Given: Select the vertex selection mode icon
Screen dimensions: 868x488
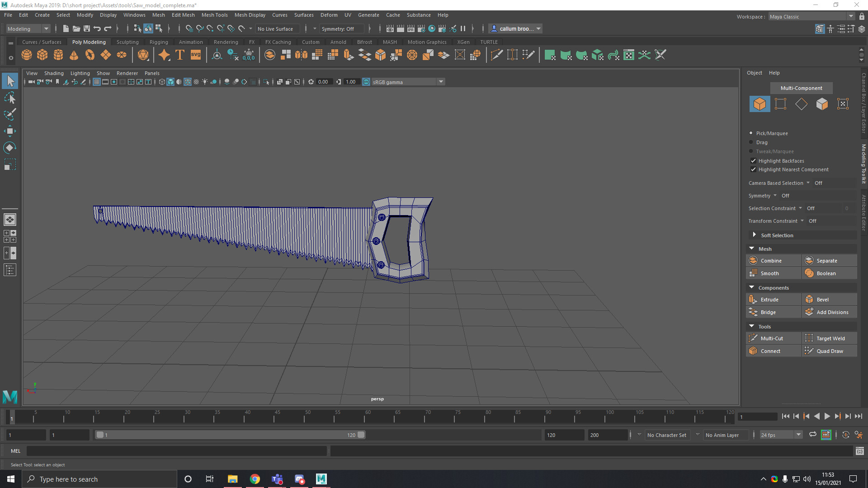Looking at the screenshot, I should [x=780, y=104].
